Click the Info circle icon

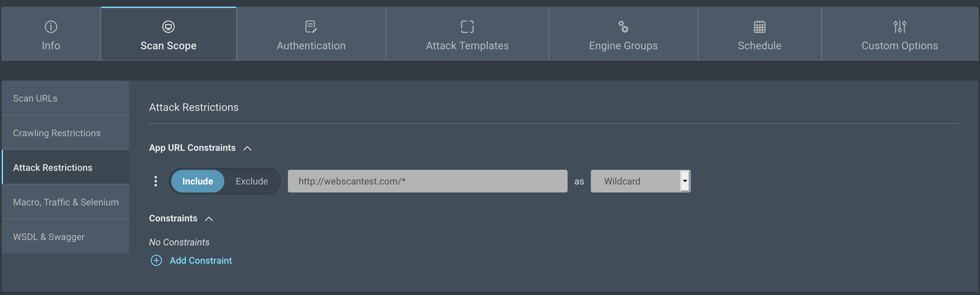coord(51,27)
